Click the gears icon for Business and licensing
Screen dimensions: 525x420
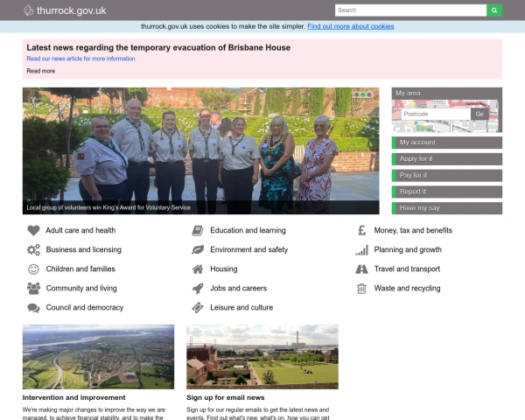pyautogui.click(x=33, y=250)
